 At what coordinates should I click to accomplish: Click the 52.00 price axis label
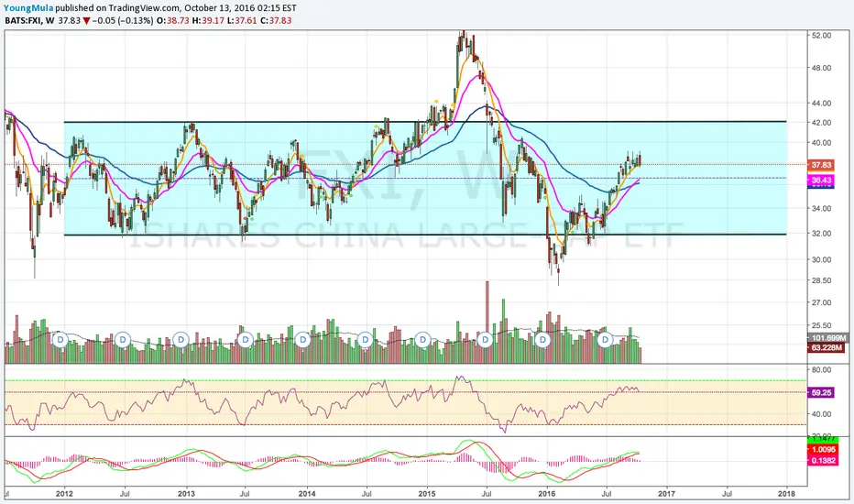point(821,36)
